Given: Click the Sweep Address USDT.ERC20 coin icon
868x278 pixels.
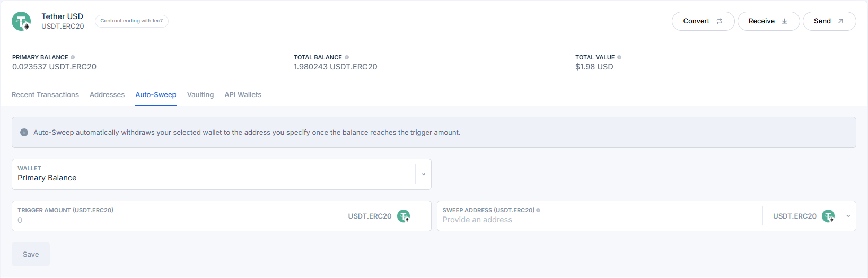Looking at the screenshot, I should 828,216.
